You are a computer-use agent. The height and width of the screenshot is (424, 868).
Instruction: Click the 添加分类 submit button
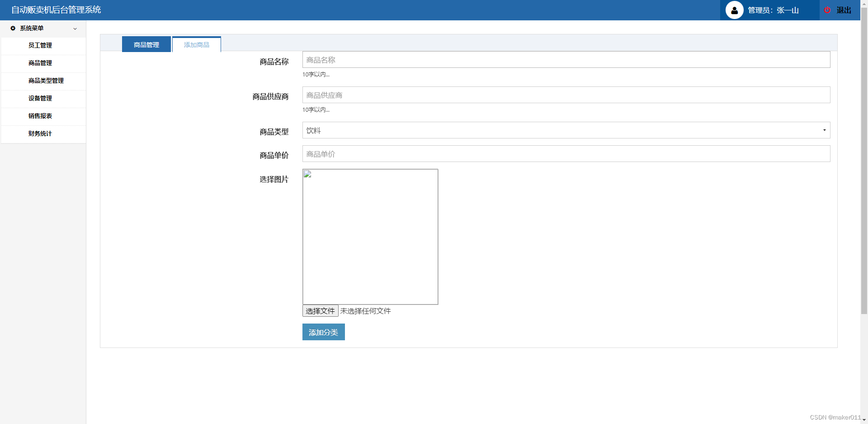(323, 332)
